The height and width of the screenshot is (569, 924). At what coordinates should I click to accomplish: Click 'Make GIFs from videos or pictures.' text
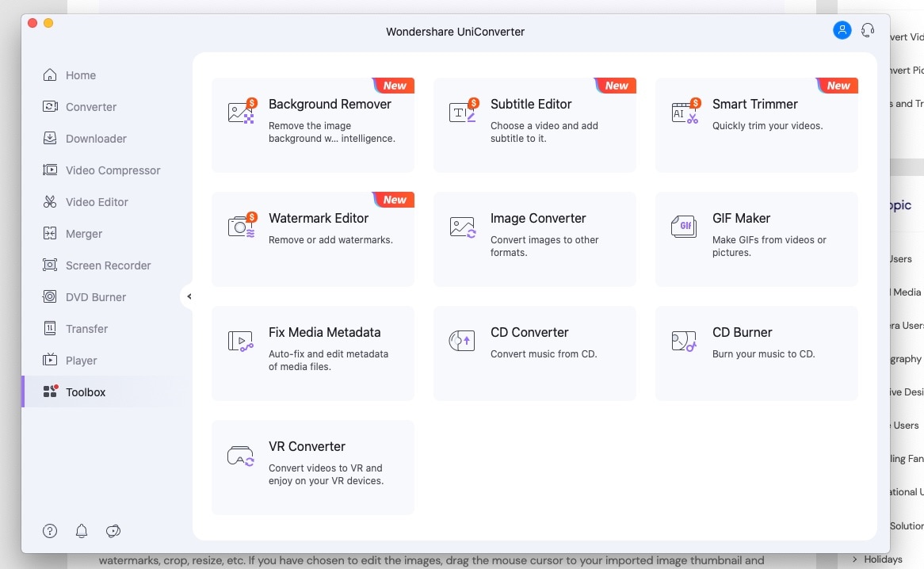[x=769, y=246]
